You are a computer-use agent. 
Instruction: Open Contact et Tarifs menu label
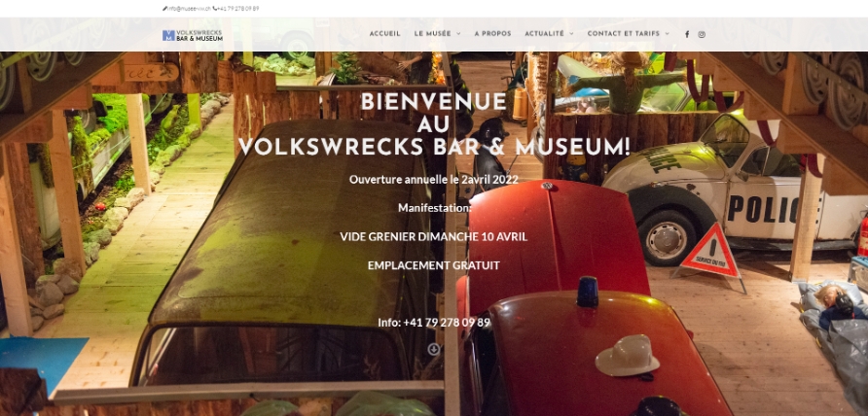tap(624, 34)
